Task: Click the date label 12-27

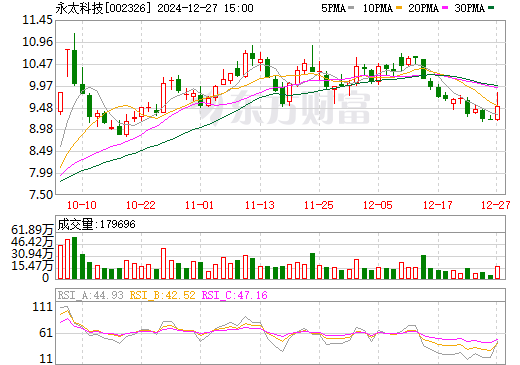Action: [496, 205]
